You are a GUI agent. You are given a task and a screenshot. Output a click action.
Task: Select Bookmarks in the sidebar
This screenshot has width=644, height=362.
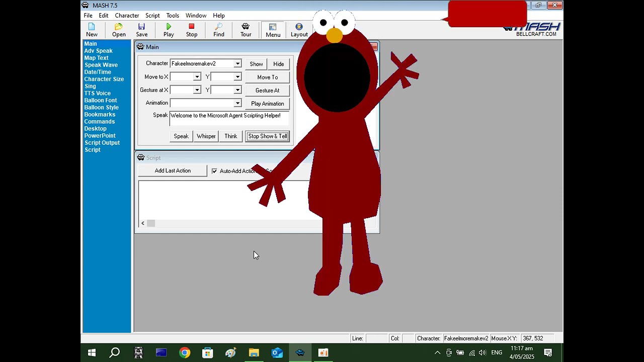100,114
